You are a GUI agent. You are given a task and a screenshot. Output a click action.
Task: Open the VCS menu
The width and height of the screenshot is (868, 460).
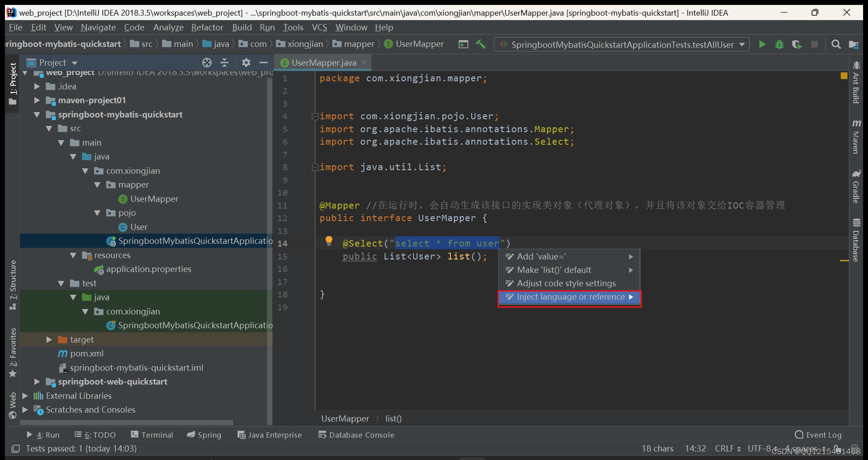(x=320, y=28)
